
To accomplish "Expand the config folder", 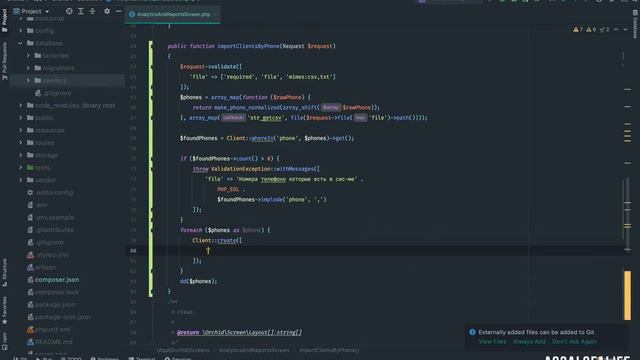I will tap(20, 31).
